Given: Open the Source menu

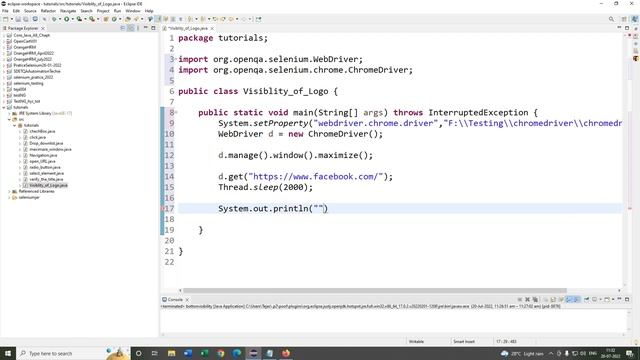Looking at the screenshot, I should (30, 11).
